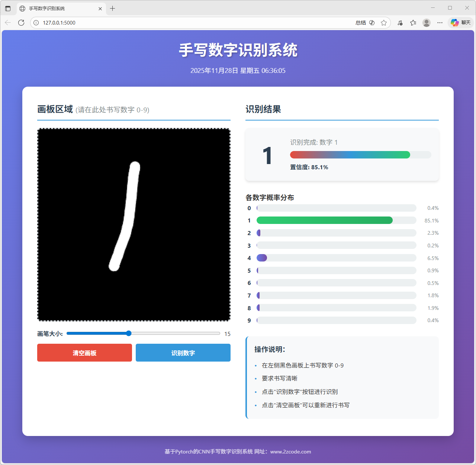Image resolution: width=476 pixels, height=465 pixels.
Task: Select the 手写数字识别系统 browser tab
Action: click(x=56, y=8)
